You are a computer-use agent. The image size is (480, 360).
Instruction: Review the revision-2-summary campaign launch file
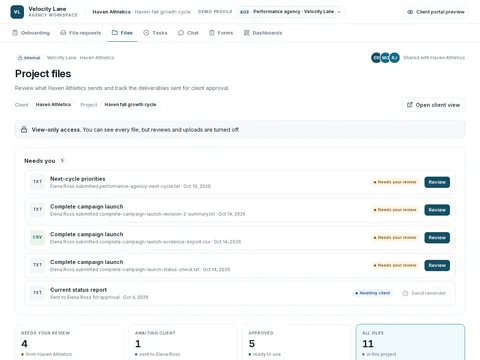[437, 210]
